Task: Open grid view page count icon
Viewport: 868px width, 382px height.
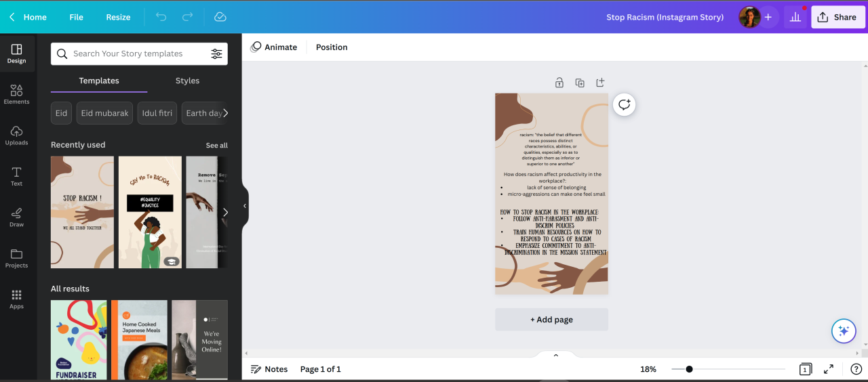Action: point(805,369)
